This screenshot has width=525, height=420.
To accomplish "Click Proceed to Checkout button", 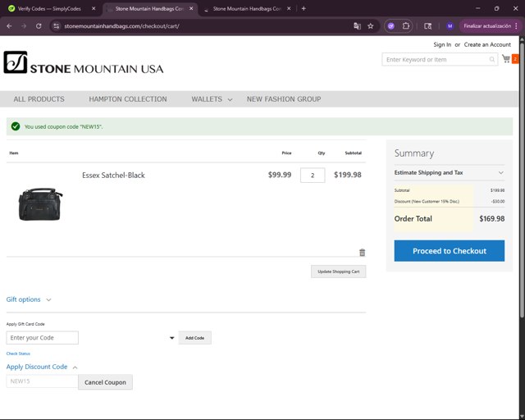I will tap(450, 251).
